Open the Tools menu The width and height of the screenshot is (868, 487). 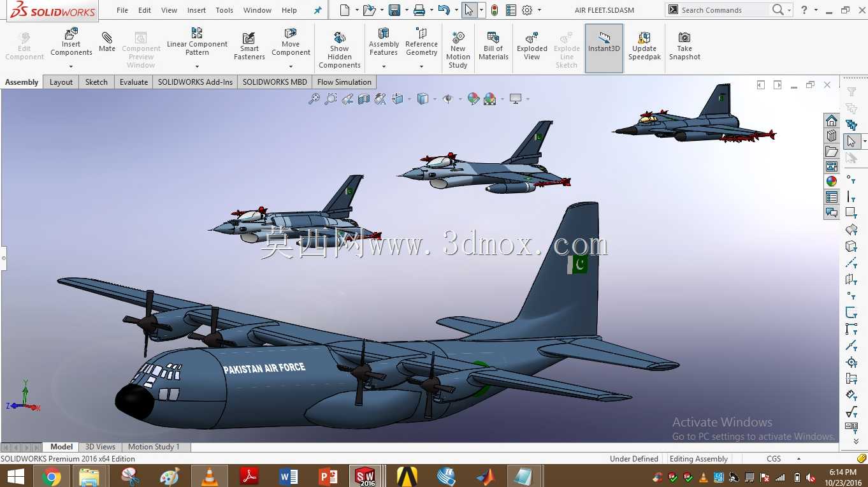tap(224, 10)
